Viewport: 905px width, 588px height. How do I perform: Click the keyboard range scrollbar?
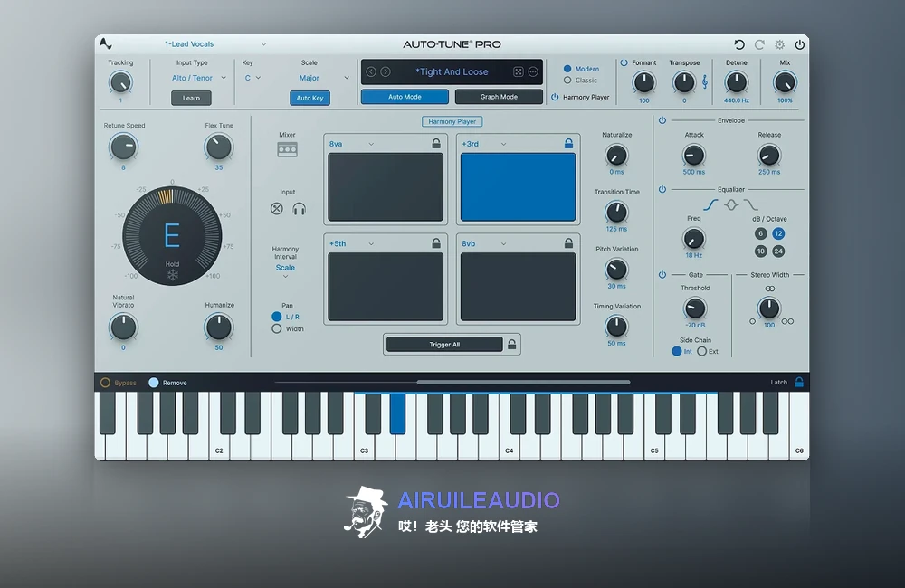[x=523, y=382]
